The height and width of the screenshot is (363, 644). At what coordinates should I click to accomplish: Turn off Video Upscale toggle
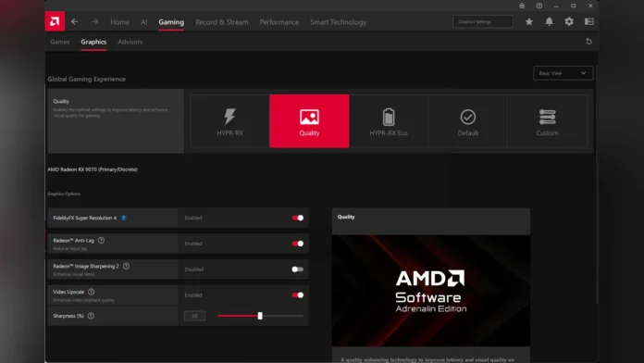[297, 295]
